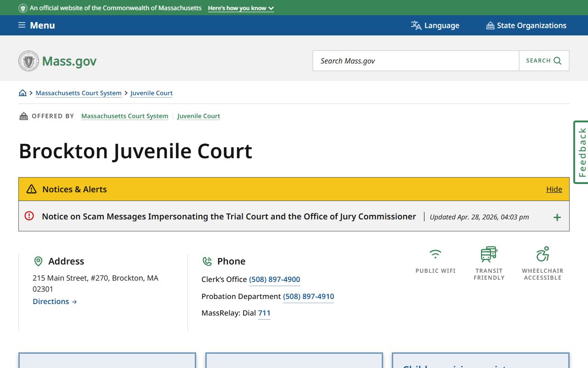Click the State Organizations building icon
588x368 pixels.
490,25
